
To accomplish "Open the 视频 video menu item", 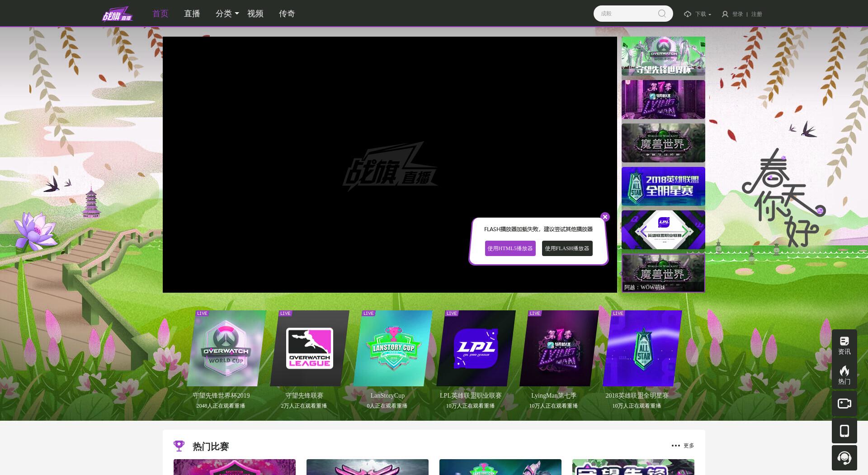I will point(255,14).
